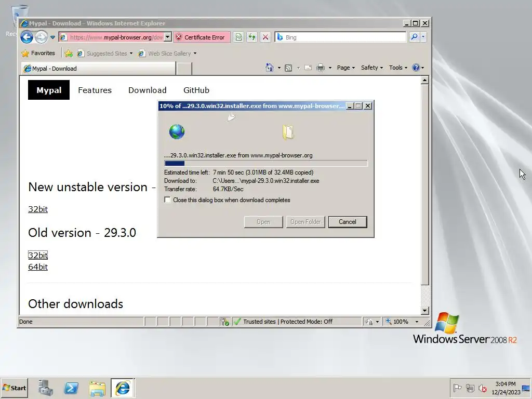Image resolution: width=532 pixels, height=399 pixels.
Task: Click the mypal-browser.org address bar
Action: [x=111, y=37]
